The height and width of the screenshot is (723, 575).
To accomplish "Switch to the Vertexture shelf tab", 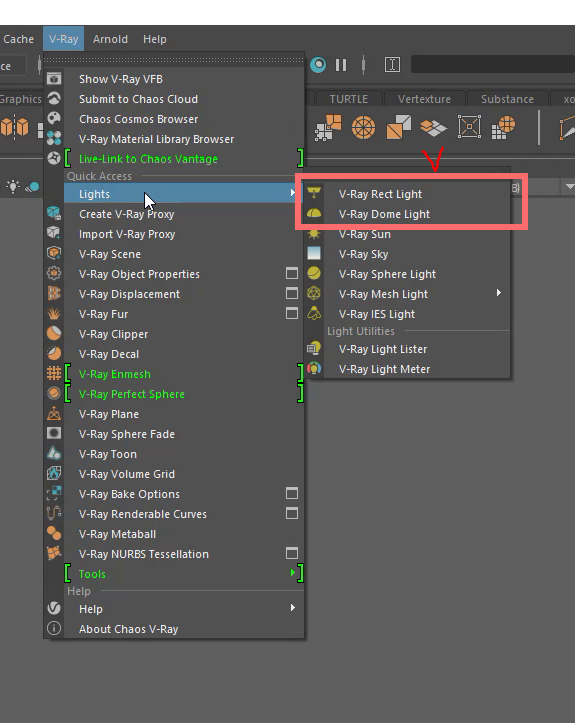I will coord(424,99).
